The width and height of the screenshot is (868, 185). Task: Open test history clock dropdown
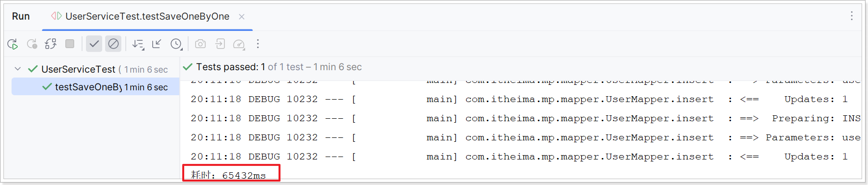[176, 44]
